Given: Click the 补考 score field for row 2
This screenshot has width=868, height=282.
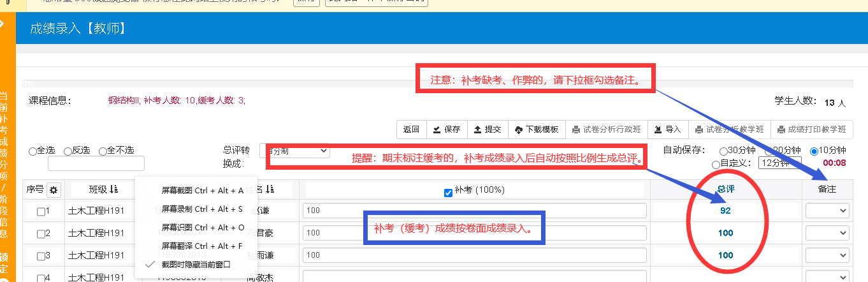Looking at the screenshot, I should pos(474,233).
